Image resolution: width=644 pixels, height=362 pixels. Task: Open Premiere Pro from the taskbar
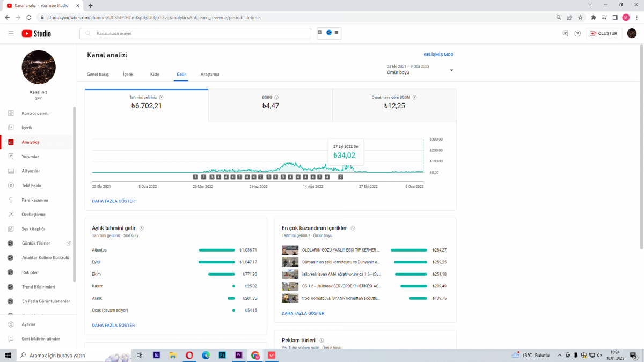[x=239, y=355]
